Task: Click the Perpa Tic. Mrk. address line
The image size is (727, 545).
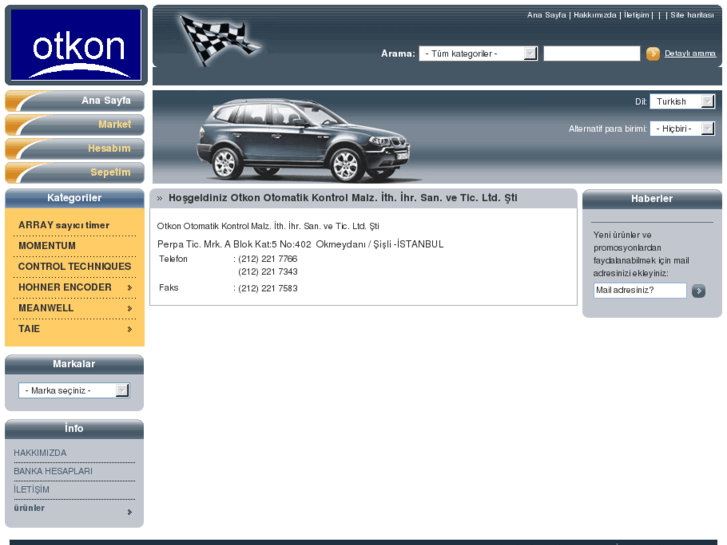Action: (x=300, y=244)
